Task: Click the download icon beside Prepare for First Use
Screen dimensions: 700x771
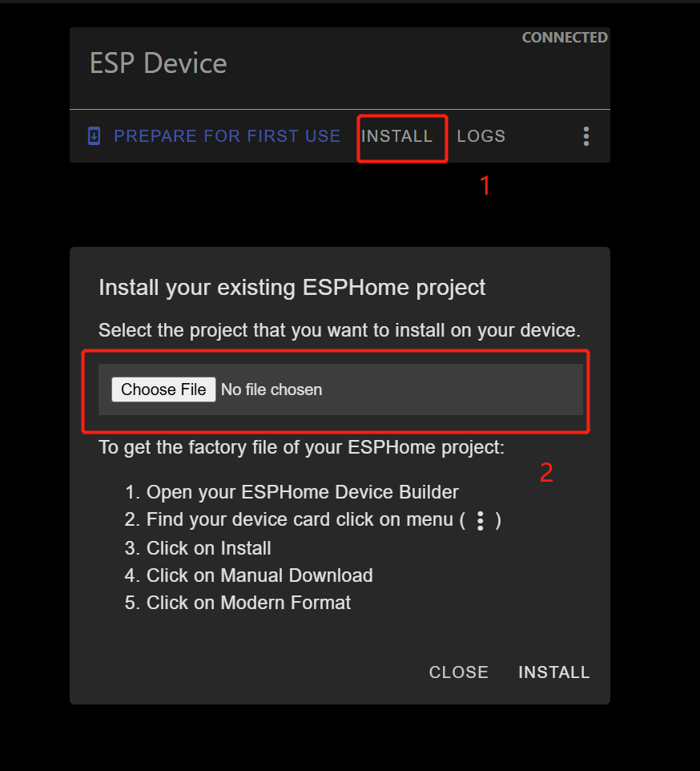Action: click(94, 136)
